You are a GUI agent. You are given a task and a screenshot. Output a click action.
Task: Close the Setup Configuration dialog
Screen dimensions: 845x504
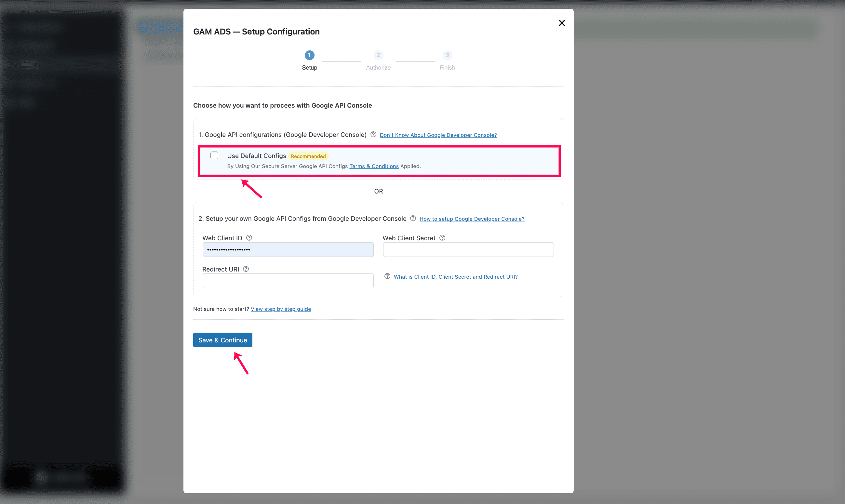click(x=562, y=23)
